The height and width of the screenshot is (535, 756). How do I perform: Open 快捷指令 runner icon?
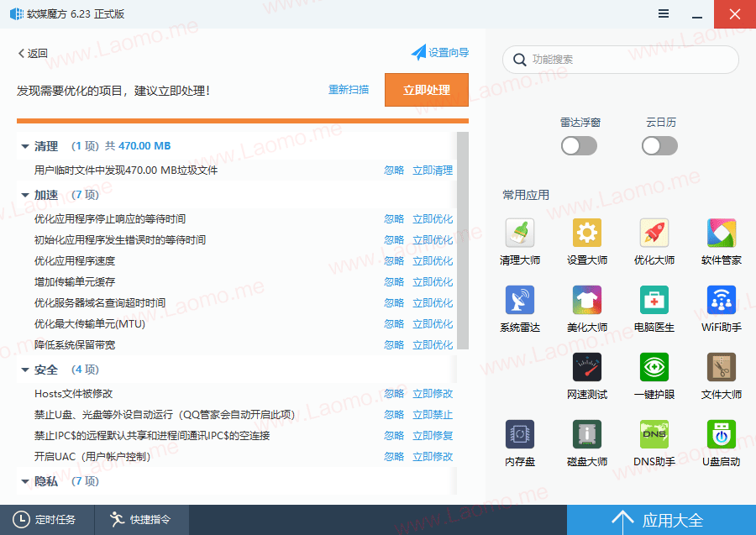pos(117,520)
